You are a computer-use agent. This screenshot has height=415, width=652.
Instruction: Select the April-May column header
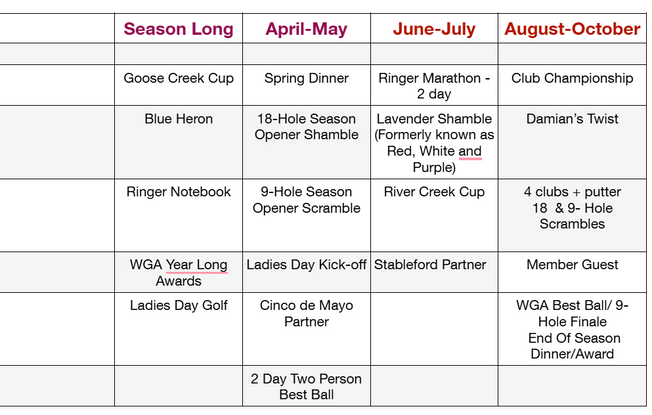tap(306, 29)
